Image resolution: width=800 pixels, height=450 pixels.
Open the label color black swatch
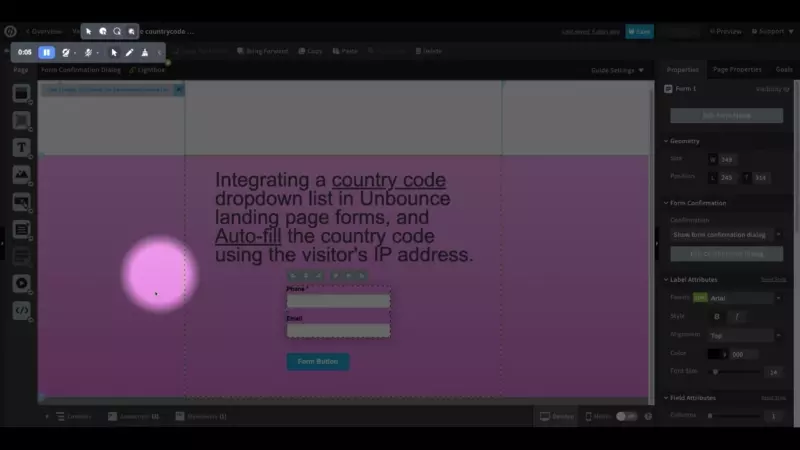pyautogui.click(x=716, y=354)
